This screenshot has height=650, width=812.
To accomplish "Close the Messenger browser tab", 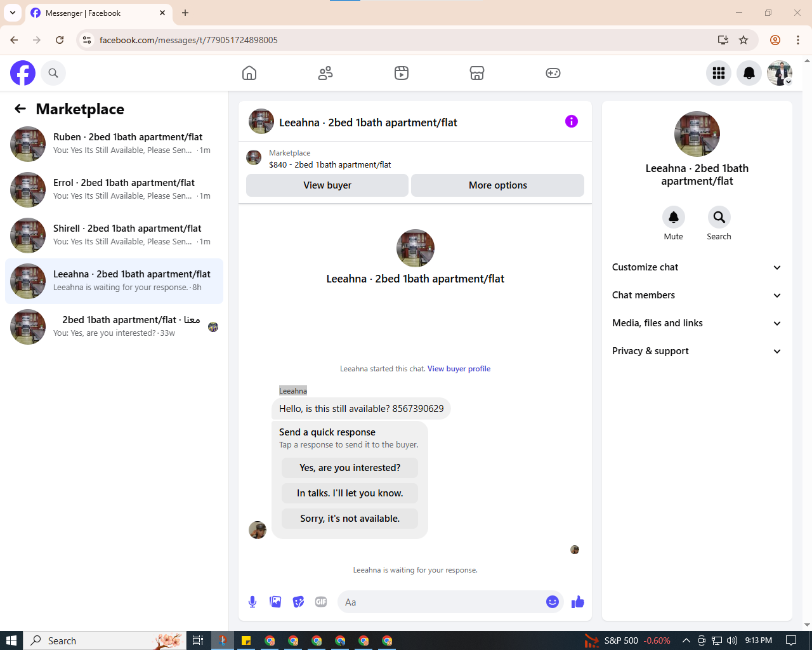I will [x=162, y=13].
